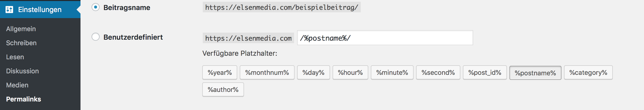Click the custom permalink structure field
The image size is (644, 110).
coord(385,38)
